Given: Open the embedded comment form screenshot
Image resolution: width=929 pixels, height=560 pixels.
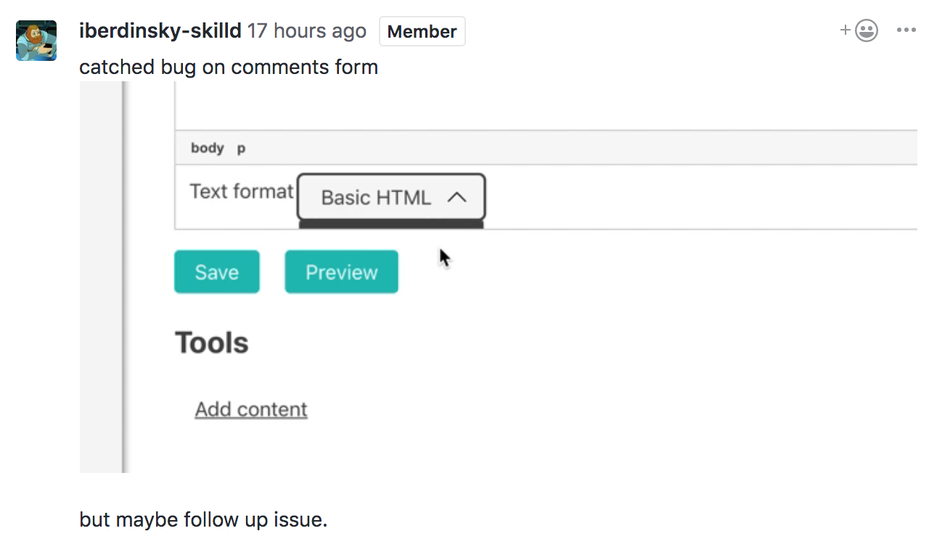Looking at the screenshot, I should (x=499, y=277).
